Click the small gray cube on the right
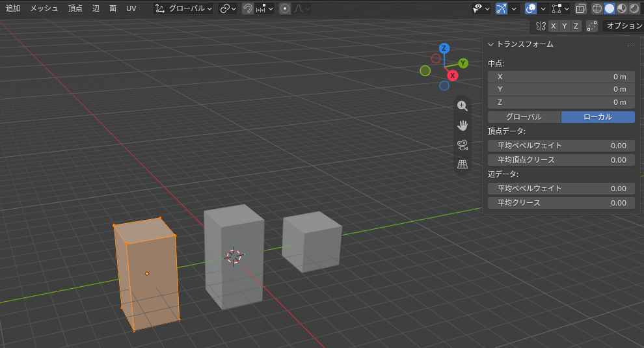The image size is (644, 348). pyautogui.click(x=312, y=241)
